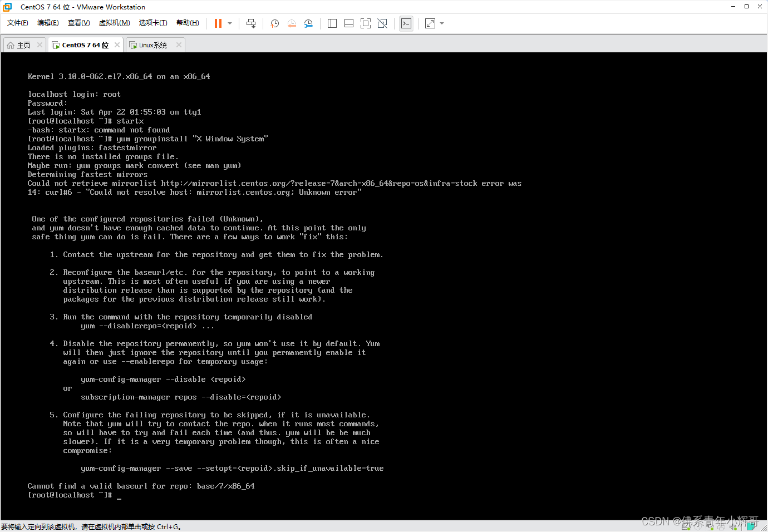
Task: Click the 'Last login: Sat Apr 22' line
Action: (114, 112)
